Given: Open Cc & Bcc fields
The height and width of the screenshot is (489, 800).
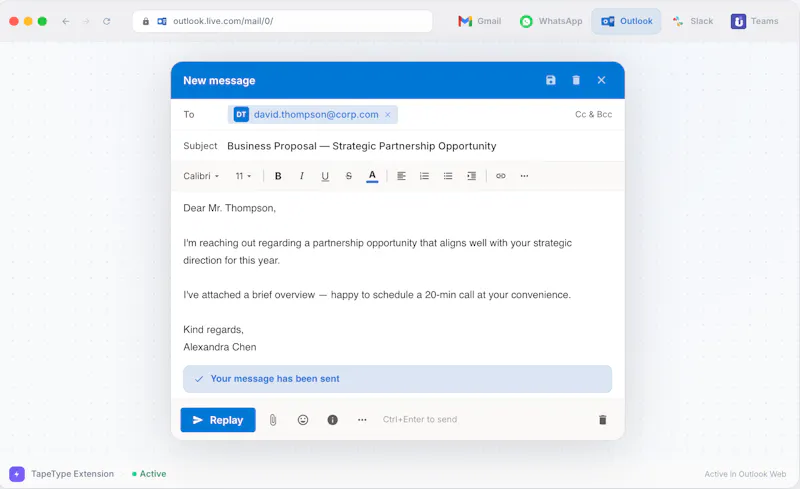Looking at the screenshot, I should pos(593,114).
